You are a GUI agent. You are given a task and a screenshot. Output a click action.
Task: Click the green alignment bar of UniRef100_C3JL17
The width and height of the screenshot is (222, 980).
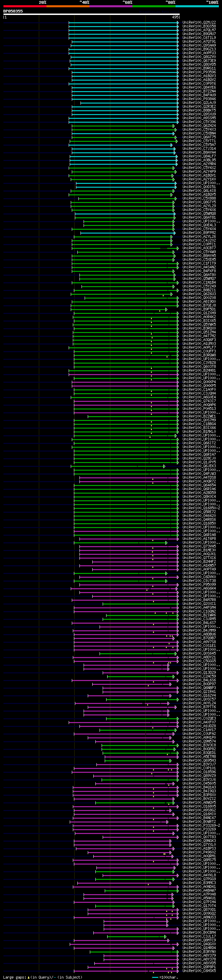(x=136, y=936)
